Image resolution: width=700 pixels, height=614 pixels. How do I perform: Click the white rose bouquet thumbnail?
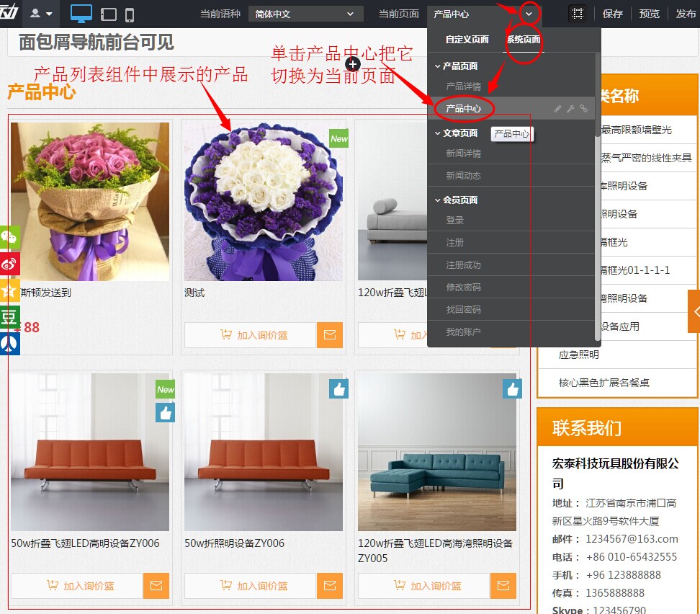pos(264,200)
